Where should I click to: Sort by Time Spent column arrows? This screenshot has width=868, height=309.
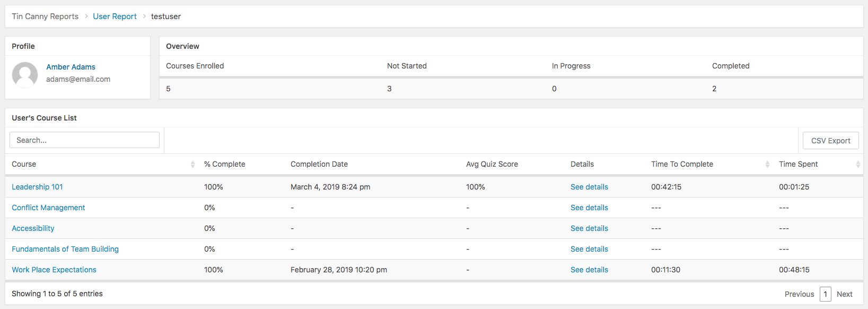857,165
